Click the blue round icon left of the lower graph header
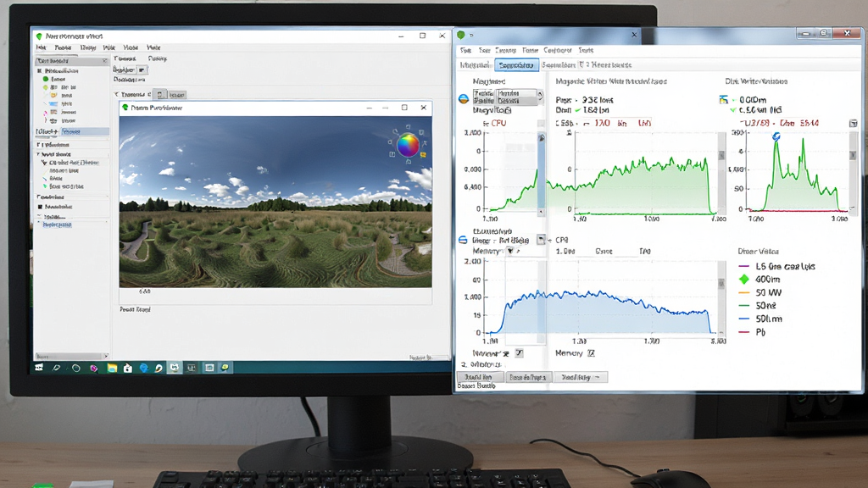 point(464,240)
